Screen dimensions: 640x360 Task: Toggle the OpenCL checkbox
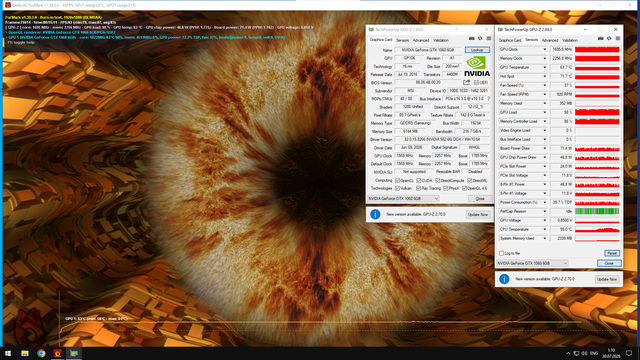click(398, 180)
